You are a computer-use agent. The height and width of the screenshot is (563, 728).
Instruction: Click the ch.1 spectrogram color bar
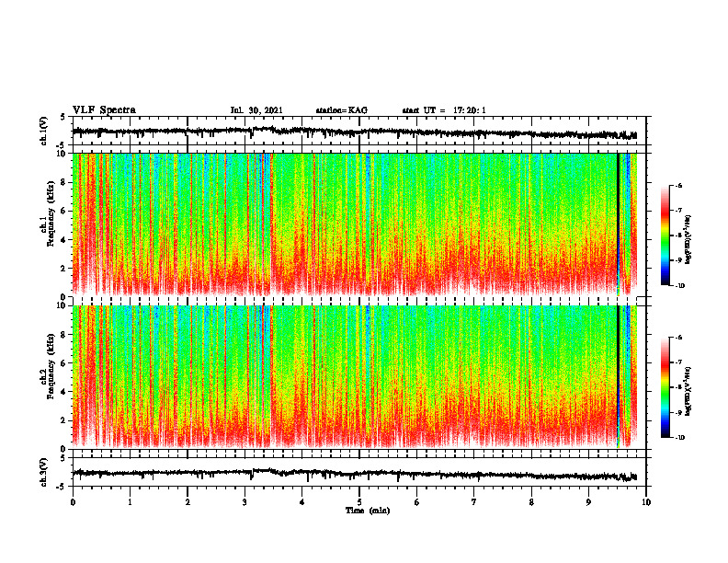pyautogui.click(x=665, y=236)
